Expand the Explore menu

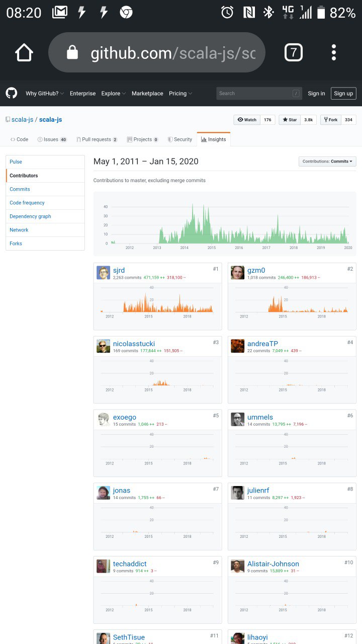pyautogui.click(x=114, y=94)
